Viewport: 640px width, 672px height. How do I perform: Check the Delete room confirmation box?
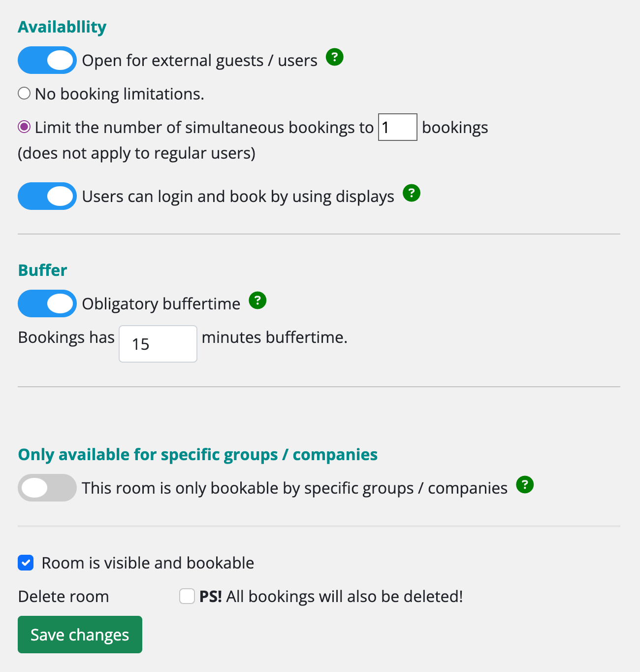pyautogui.click(x=187, y=596)
